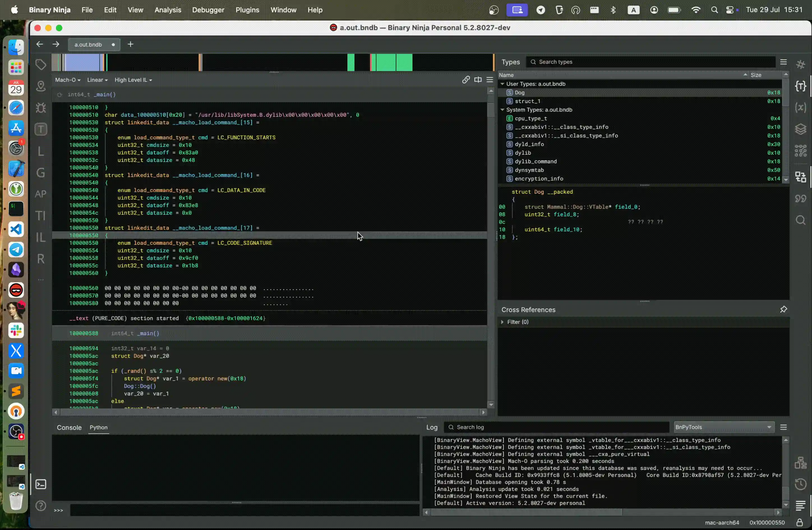812x530 pixels.
Task: Expand the Filter (0) disclosure
Action: pos(502,322)
